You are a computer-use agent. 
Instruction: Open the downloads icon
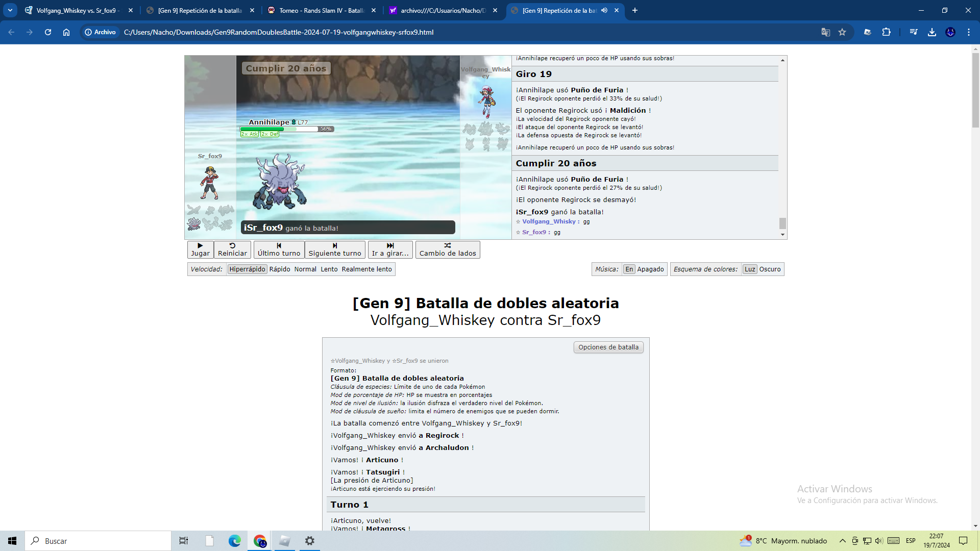[932, 32]
